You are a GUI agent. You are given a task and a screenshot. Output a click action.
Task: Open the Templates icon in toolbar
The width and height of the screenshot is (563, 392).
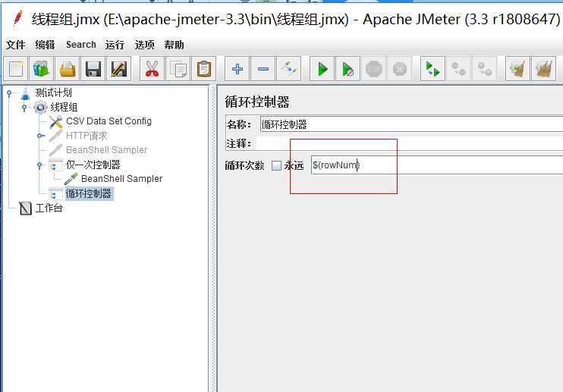[41, 69]
